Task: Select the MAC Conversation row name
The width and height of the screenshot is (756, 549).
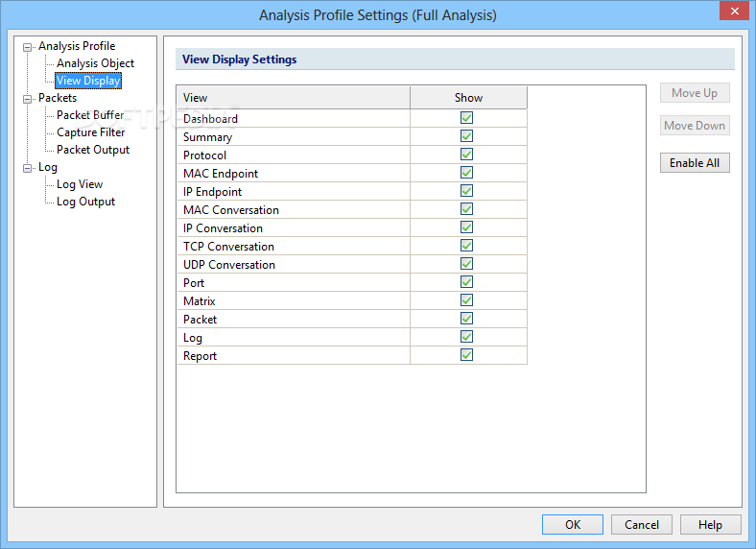Action: tap(231, 210)
